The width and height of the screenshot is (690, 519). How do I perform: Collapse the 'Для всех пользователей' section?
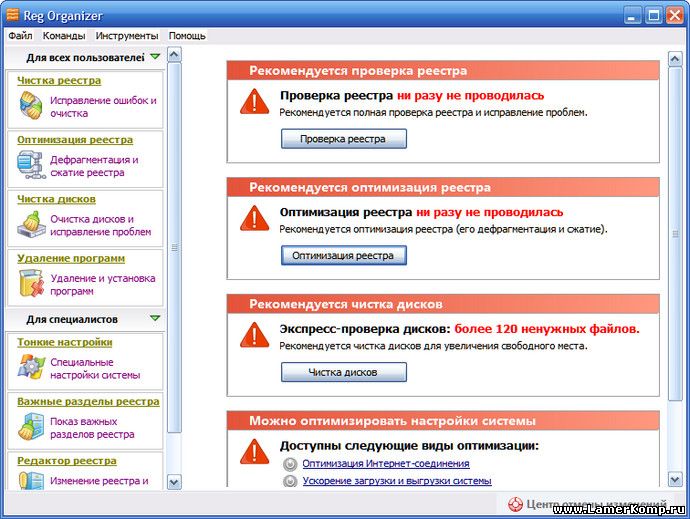(154, 57)
